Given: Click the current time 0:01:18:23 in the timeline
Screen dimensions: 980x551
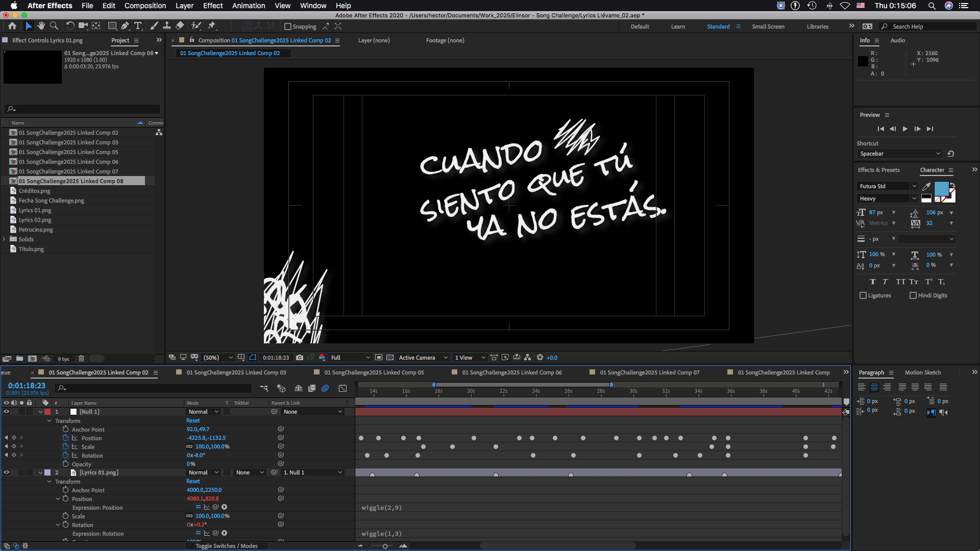Looking at the screenshot, I should click(x=27, y=386).
